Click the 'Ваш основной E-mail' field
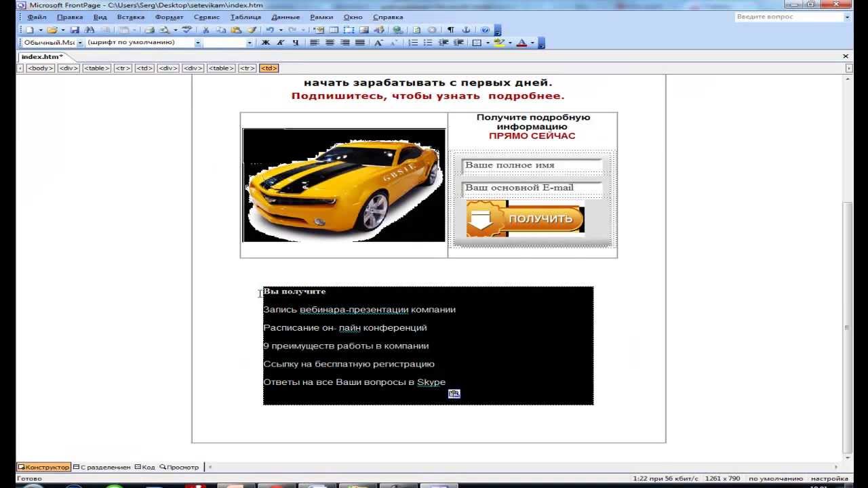This screenshot has width=868, height=488. [532, 188]
